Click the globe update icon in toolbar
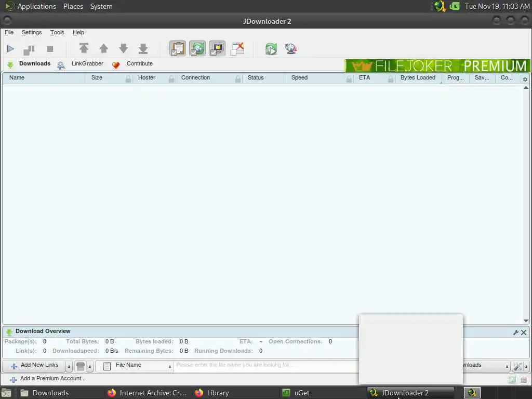The image size is (532, 399). click(291, 49)
